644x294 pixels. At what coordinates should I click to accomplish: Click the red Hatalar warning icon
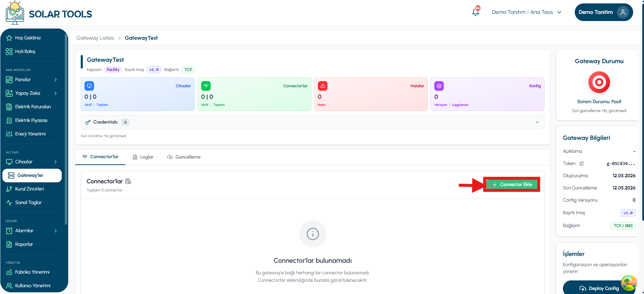[x=322, y=86]
